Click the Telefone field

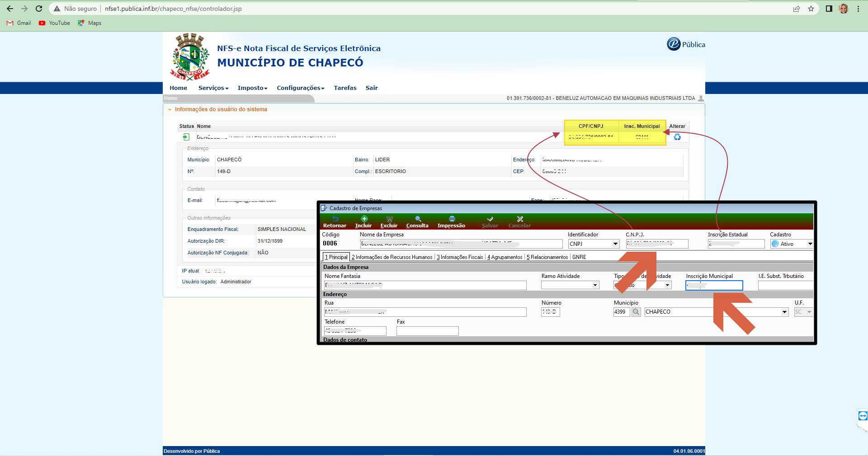click(355, 331)
